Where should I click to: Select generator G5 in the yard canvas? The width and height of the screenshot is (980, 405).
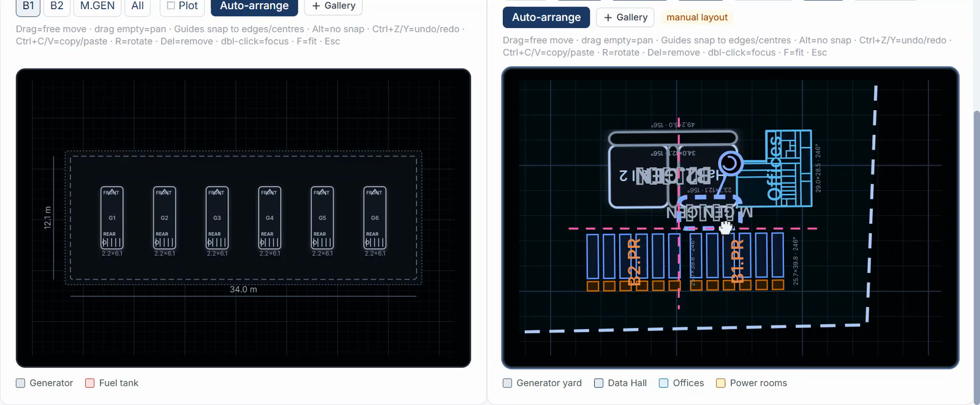point(322,218)
